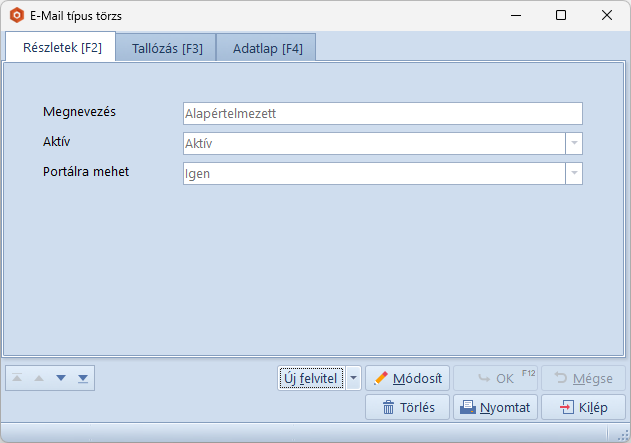Open the Aktív dropdown arrow
Viewport: 631px width, 443px height.
573,144
